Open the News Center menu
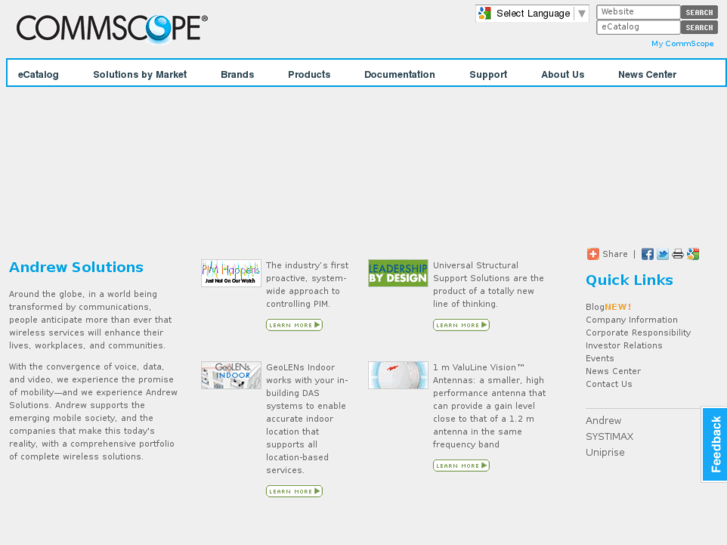Screen dimensions: 727x545 647,74
